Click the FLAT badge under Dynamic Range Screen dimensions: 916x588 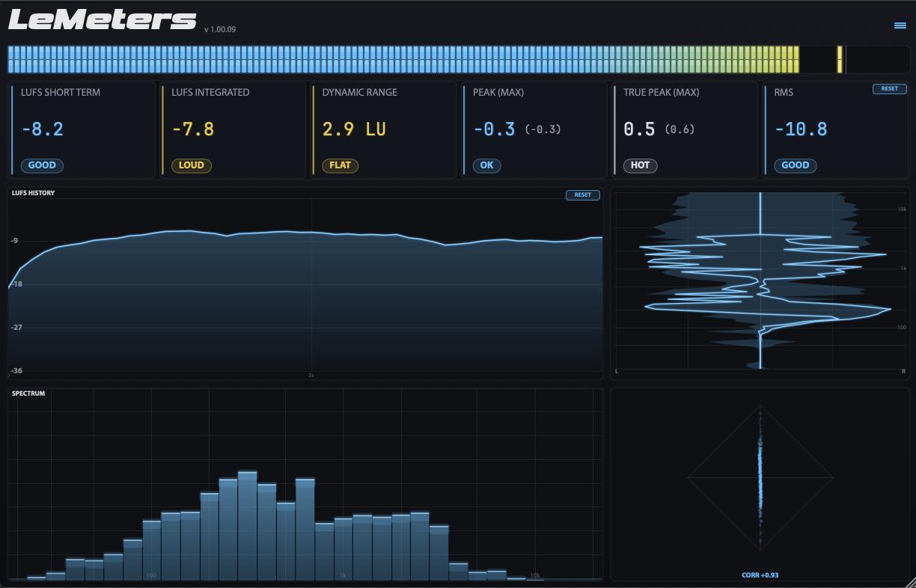(341, 165)
